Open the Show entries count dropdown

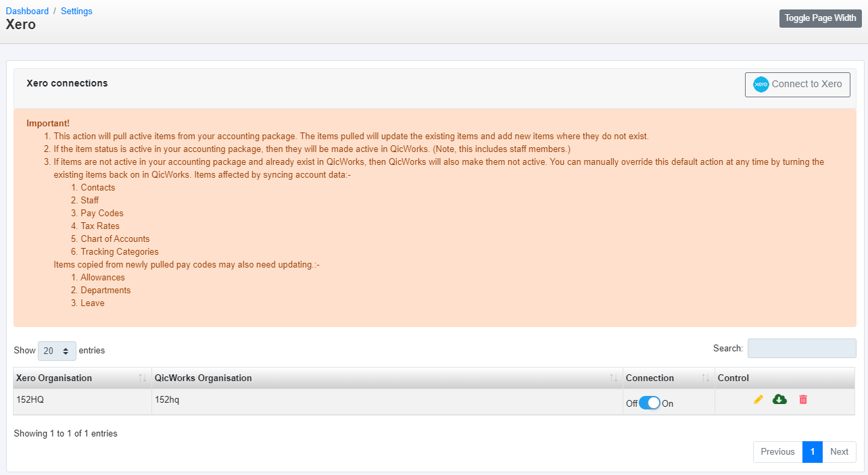click(x=57, y=351)
